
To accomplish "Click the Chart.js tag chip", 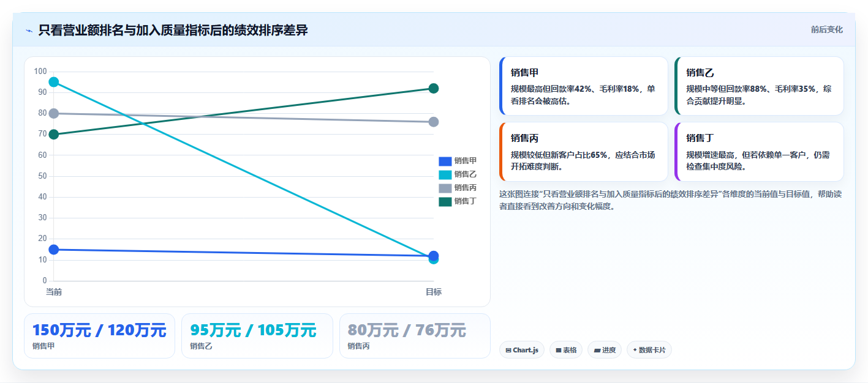I will point(522,350).
